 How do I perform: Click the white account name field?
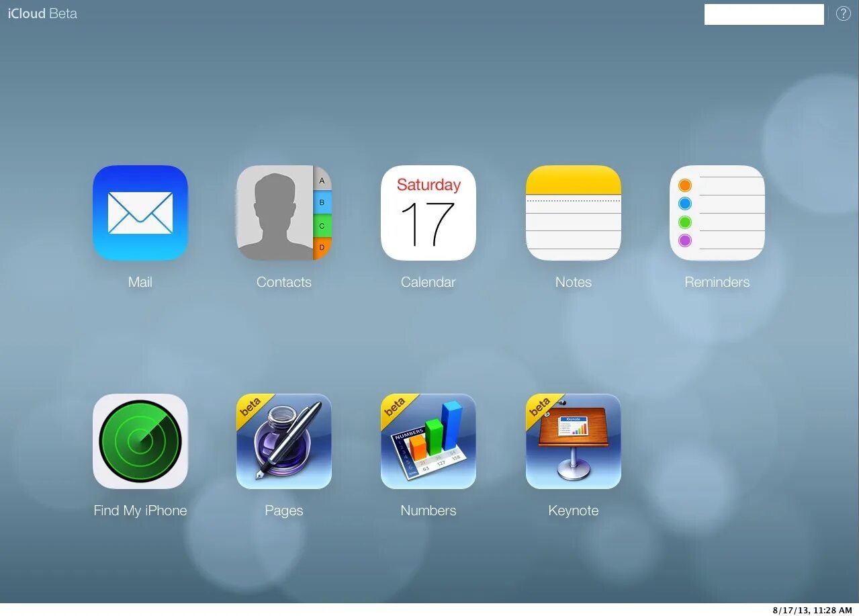pos(764,14)
